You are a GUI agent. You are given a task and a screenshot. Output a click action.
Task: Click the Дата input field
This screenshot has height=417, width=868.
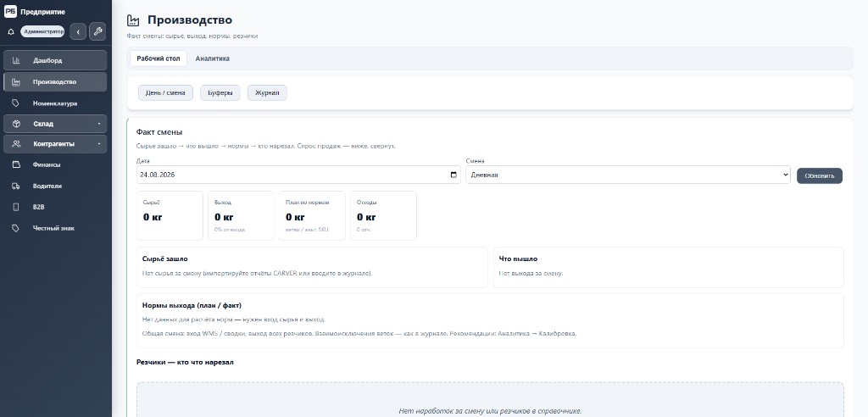coord(298,175)
